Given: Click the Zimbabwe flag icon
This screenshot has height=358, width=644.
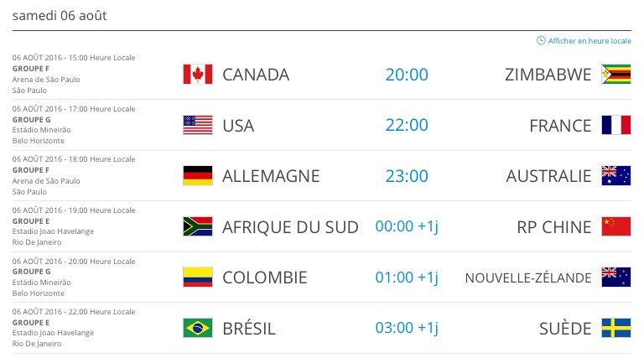Looking at the screenshot, I should pos(616,75).
